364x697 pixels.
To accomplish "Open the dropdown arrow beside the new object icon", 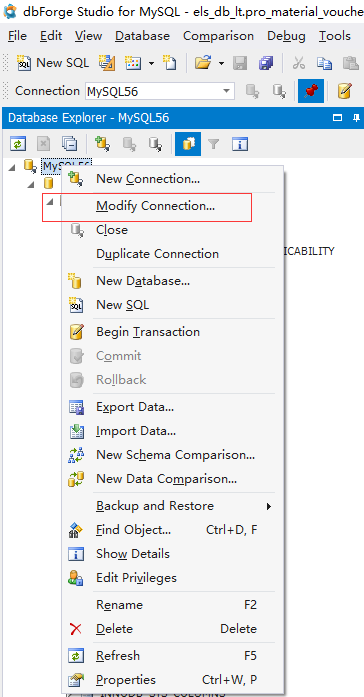I will pos(151,64).
